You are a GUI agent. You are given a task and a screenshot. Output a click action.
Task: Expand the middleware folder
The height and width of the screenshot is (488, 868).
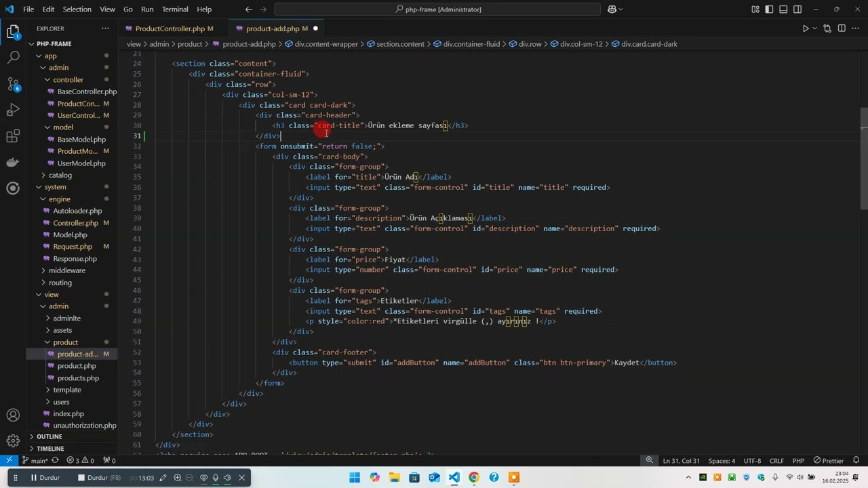click(x=67, y=270)
